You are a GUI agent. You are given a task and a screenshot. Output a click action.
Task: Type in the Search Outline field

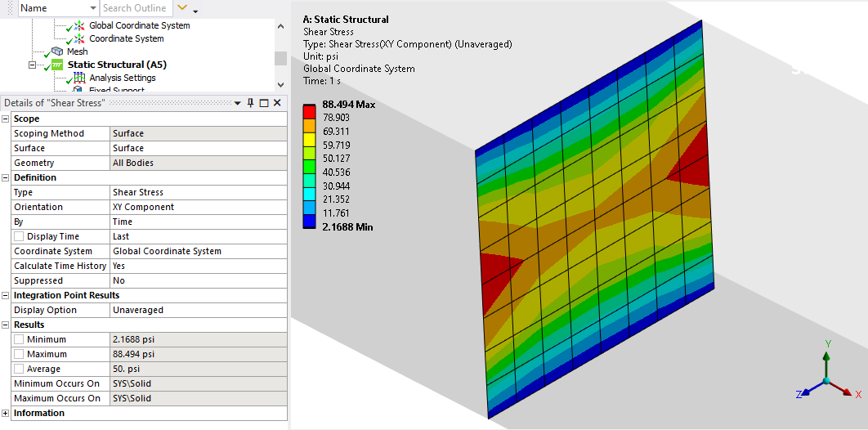(135, 8)
